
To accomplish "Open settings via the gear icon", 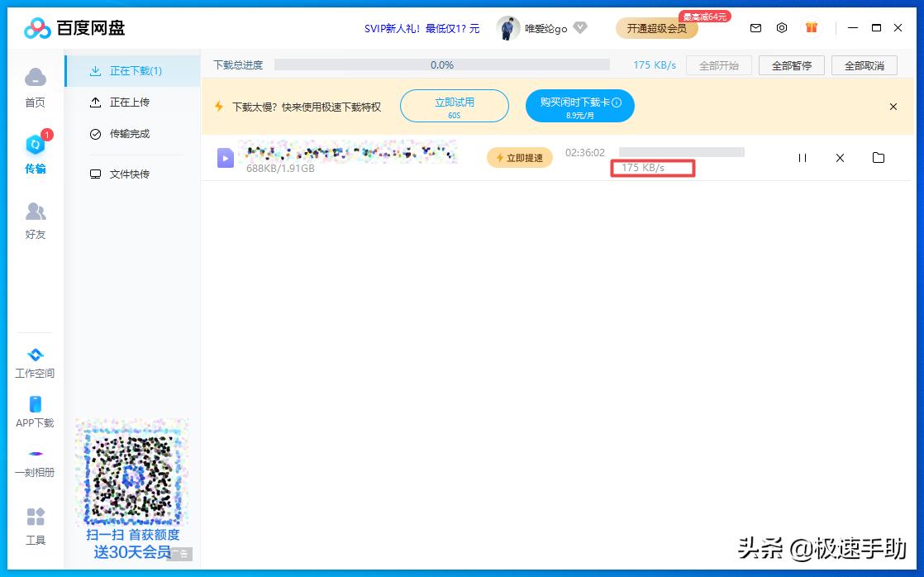I will pos(782,27).
